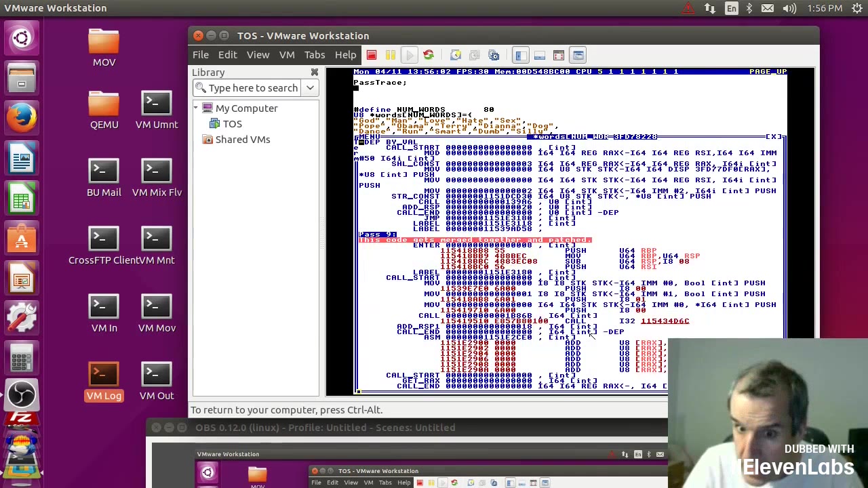868x488 pixels.
Task: Open Ubuntu dash search in launcher
Action: tap(22, 37)
